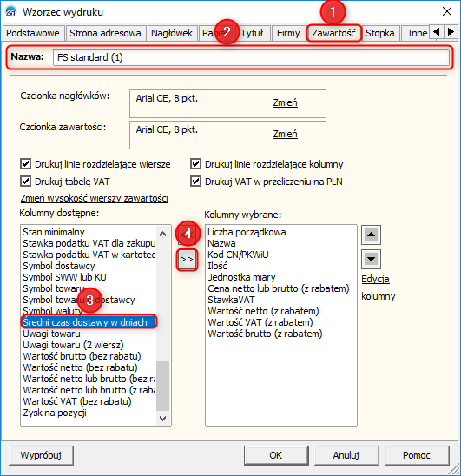Confirm with the OK button
The width and height of the screenshot is (461, 476).
coord(276,455)
